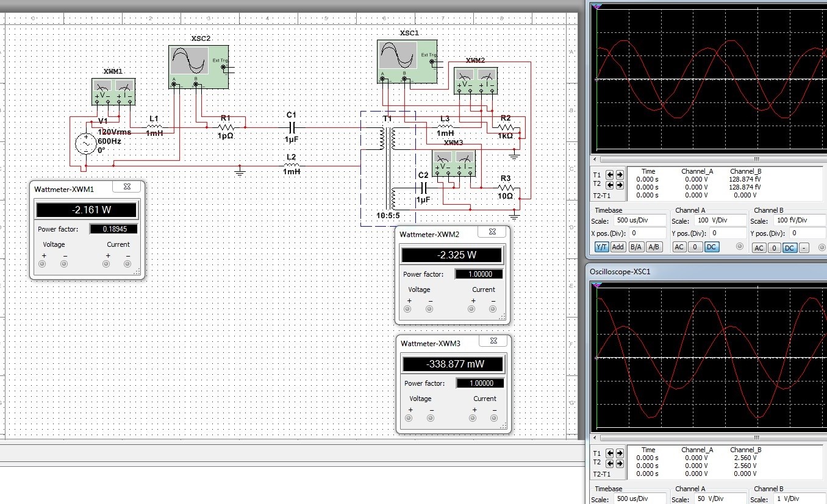
Task: Close the Wattmeter-XWM2 window
Action: tap(492, 232)
